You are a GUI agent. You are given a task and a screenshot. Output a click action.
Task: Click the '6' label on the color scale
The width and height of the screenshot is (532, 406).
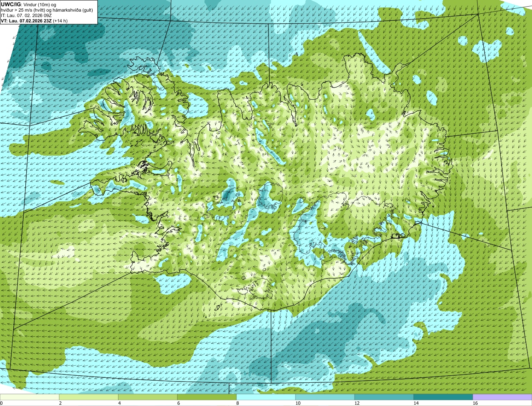coord(178,403)
